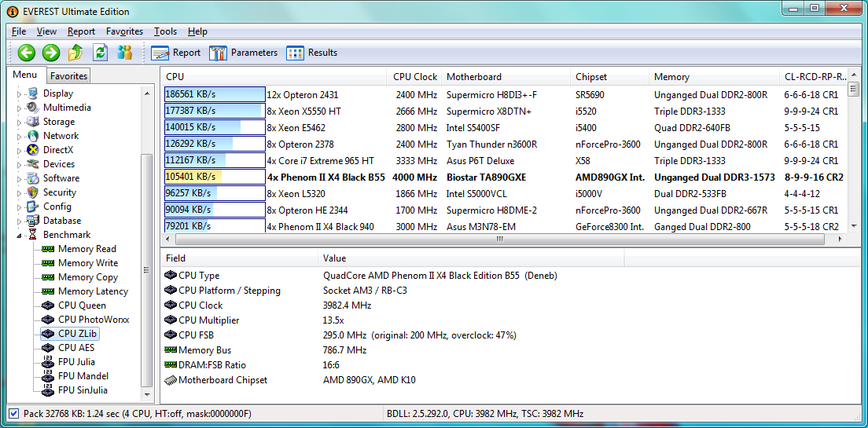Select CPU PhotoWorxx benchmark
Image resolution: width=868 pixels, height=428 pixels.
pos(94,320)
